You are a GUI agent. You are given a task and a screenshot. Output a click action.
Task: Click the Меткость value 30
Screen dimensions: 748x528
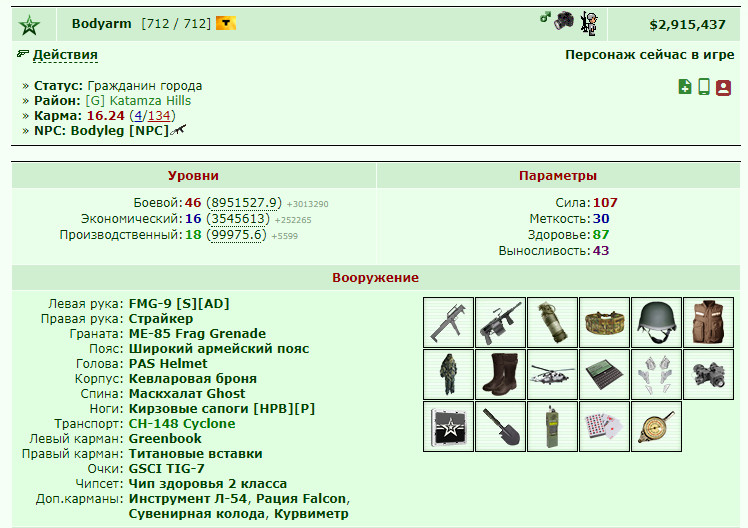[601, 218]
